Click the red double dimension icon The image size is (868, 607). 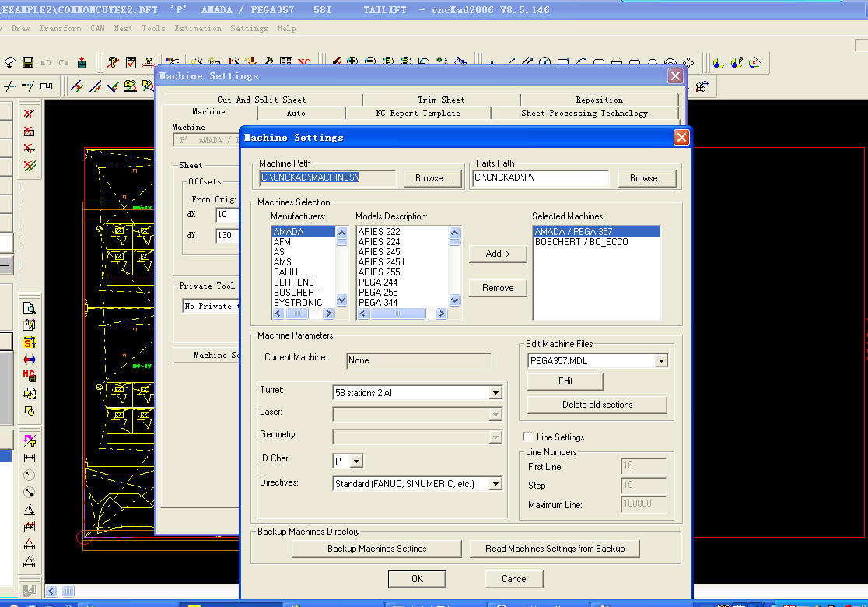click(30, 526)
